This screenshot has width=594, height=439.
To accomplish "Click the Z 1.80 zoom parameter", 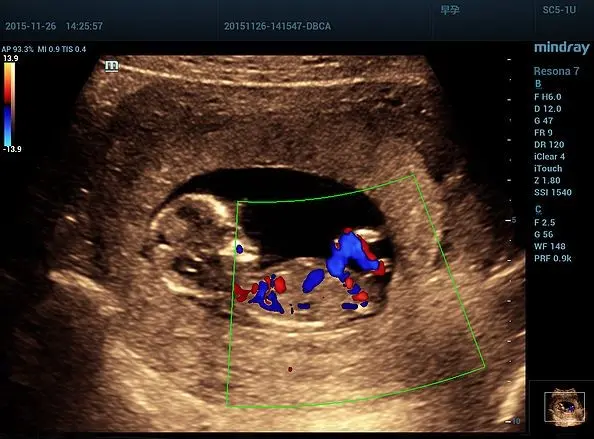I will (x=547, y=180).
